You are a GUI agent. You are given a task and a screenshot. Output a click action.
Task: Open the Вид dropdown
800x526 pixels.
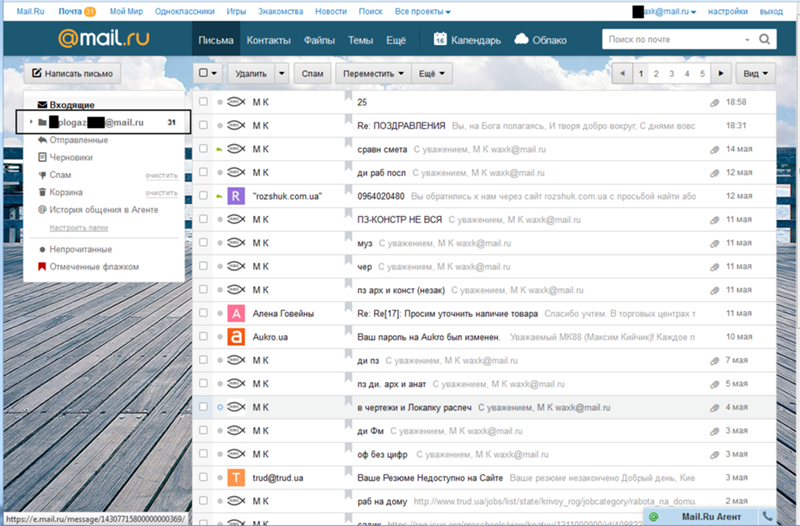(756, 73)
